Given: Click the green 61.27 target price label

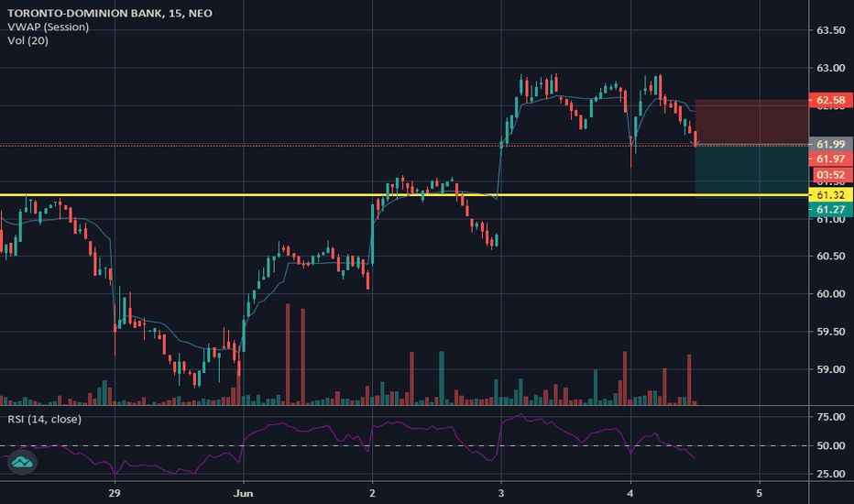Looking at the screenshot, I should pos(830,209).
